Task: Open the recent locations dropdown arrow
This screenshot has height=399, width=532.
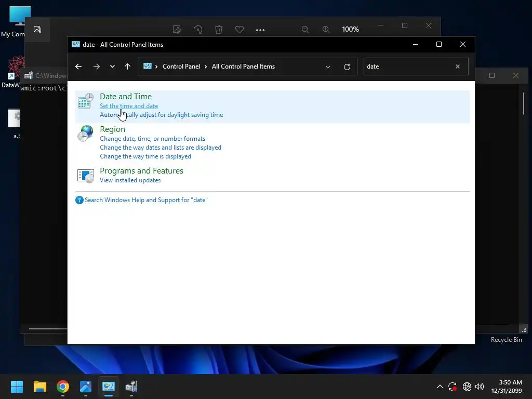Action: 112,66
